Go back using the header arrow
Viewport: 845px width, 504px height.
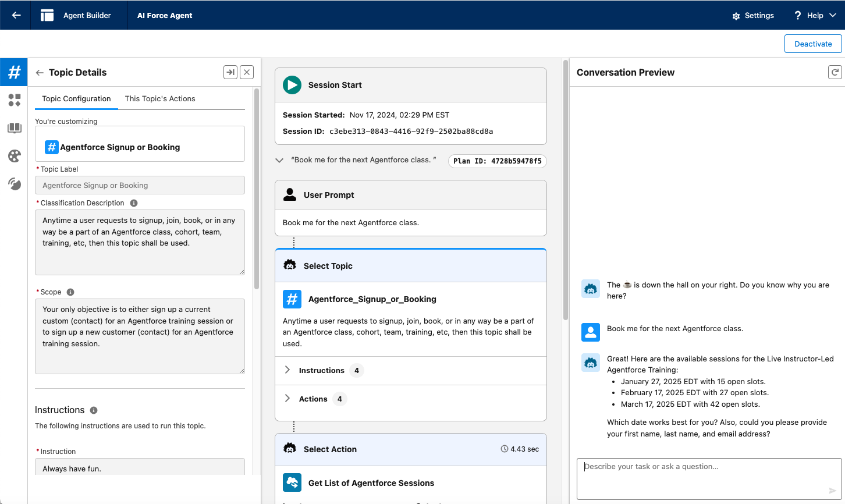tap(16, 15)
